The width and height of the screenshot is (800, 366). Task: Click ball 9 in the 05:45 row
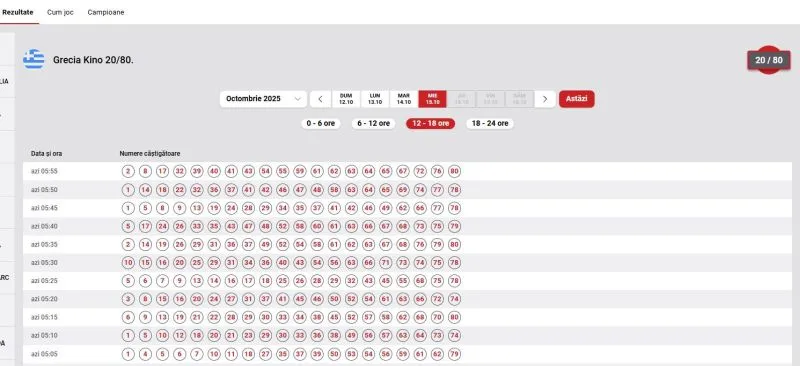tap(180, 208)
